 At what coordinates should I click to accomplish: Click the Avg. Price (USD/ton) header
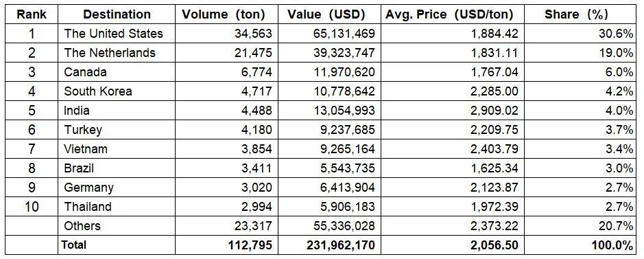pyautogui.click(x=449, y=15)
